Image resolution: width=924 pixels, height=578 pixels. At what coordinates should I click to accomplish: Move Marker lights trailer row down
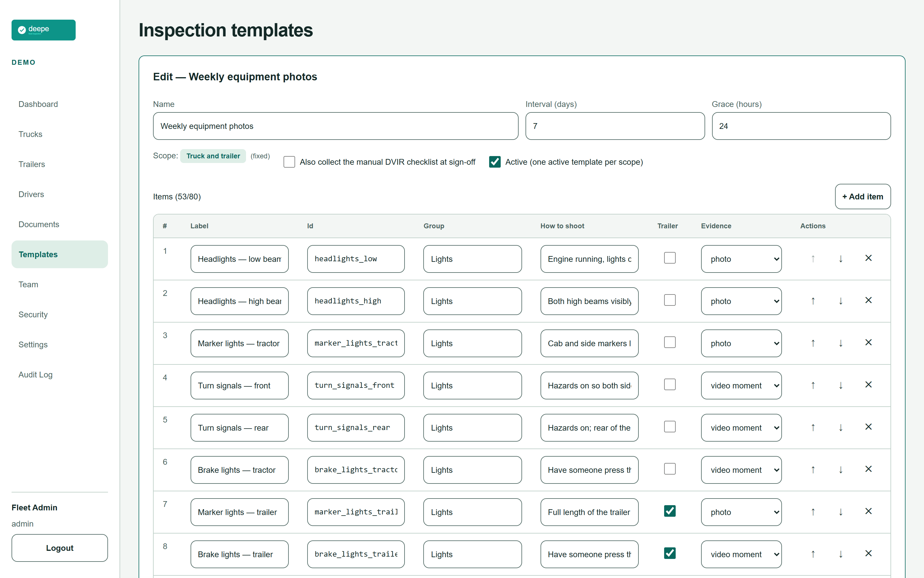click(x=841, y=512)
